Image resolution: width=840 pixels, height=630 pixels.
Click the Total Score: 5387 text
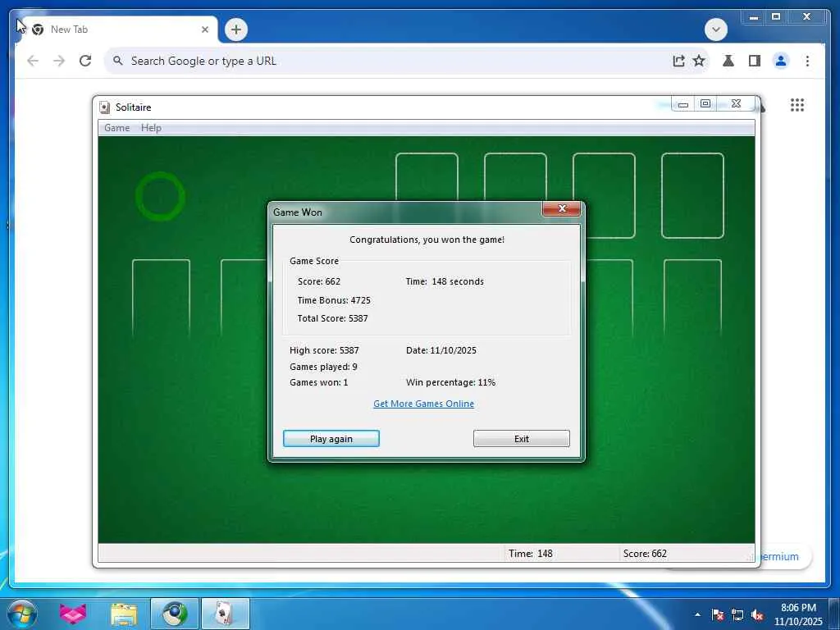tap(333, 318)
